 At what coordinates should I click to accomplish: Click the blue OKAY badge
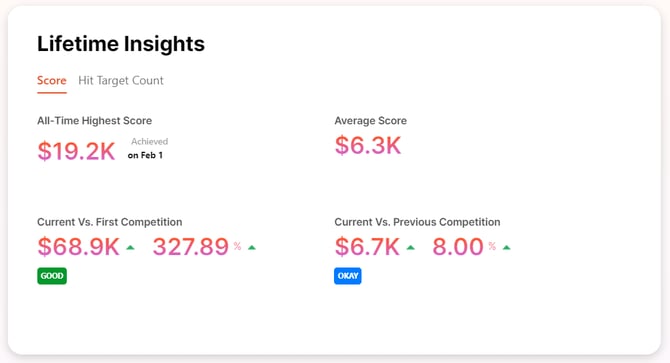pyautogui.click(x=348, y=276)
